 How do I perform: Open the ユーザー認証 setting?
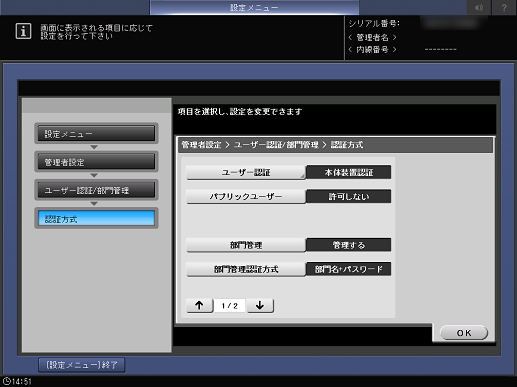(246, 172)
